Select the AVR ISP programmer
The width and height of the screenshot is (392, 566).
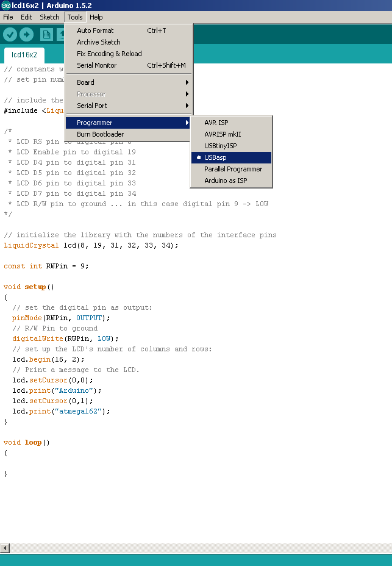click(x=232, y=123)
